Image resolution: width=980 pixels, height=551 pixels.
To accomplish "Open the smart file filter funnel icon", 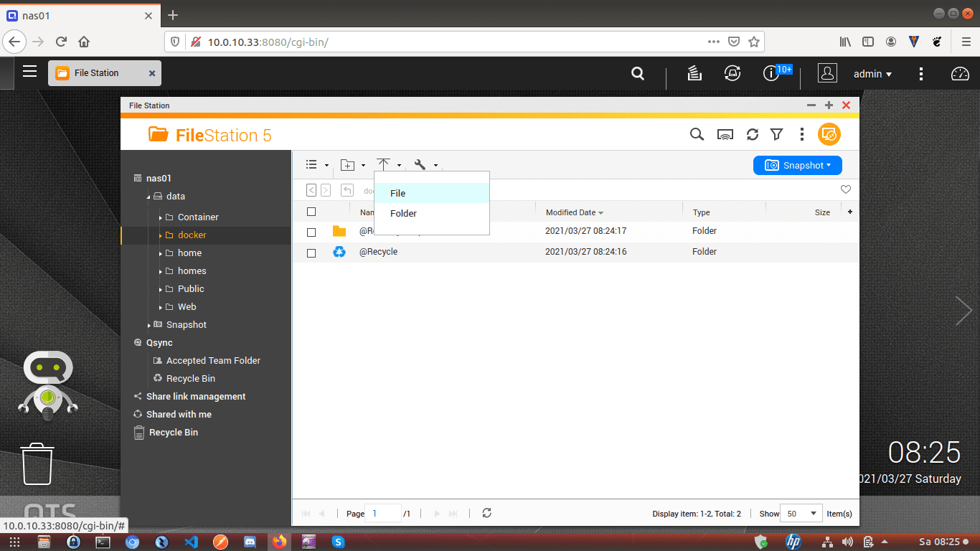I will pos(776,134).
